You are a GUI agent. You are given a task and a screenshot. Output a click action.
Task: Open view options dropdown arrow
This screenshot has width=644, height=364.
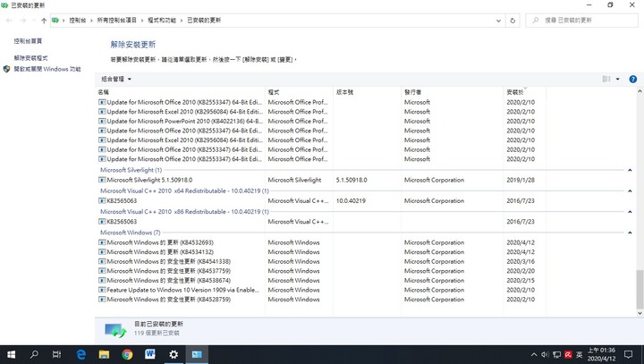pyautogui.click(x=618, y=79)
